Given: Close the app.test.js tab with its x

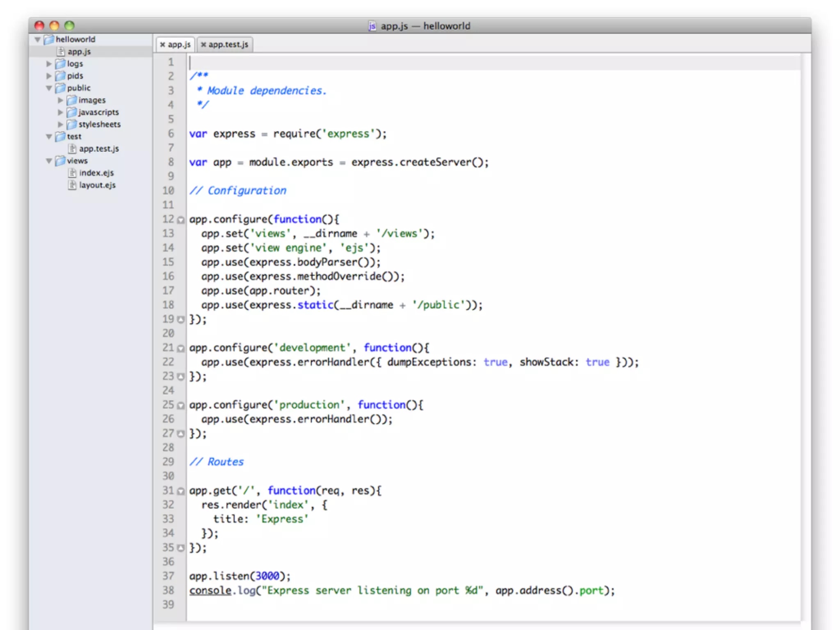Looking at the screenshot, I should point(203,45).
